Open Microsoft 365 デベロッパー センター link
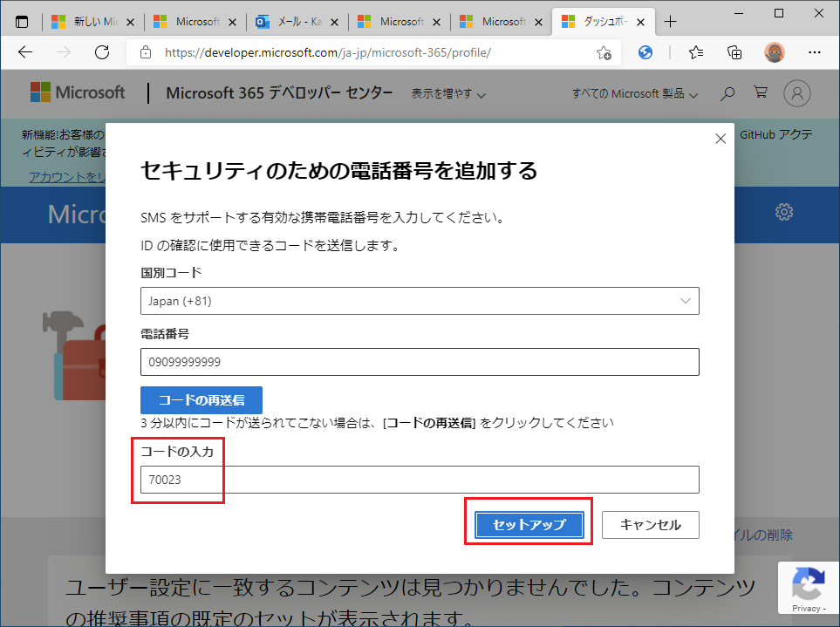Image resolution: width=840 pixels, height=627 pixels. (279, 92)
